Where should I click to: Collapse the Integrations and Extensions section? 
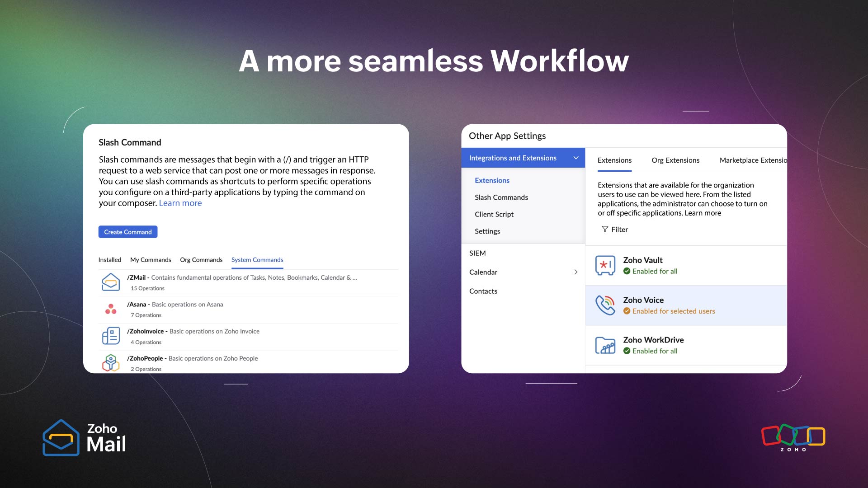pos(576,158)
